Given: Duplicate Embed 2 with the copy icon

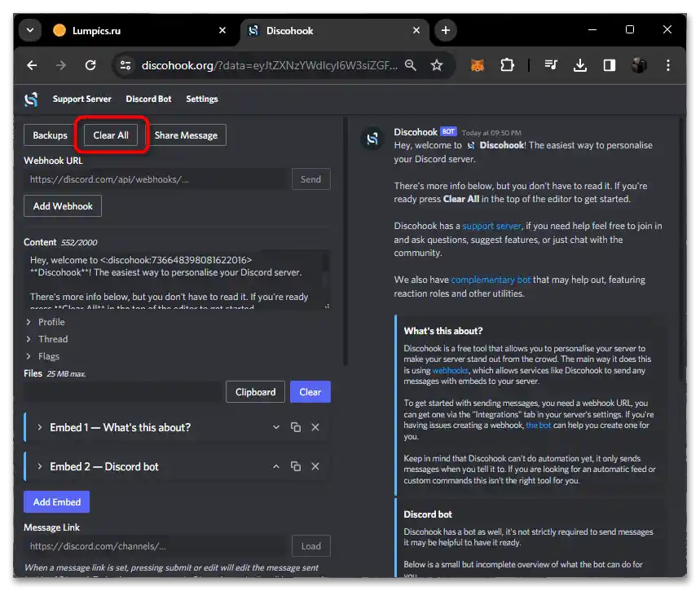Looking at the screenshot, I should click(296, 466).
